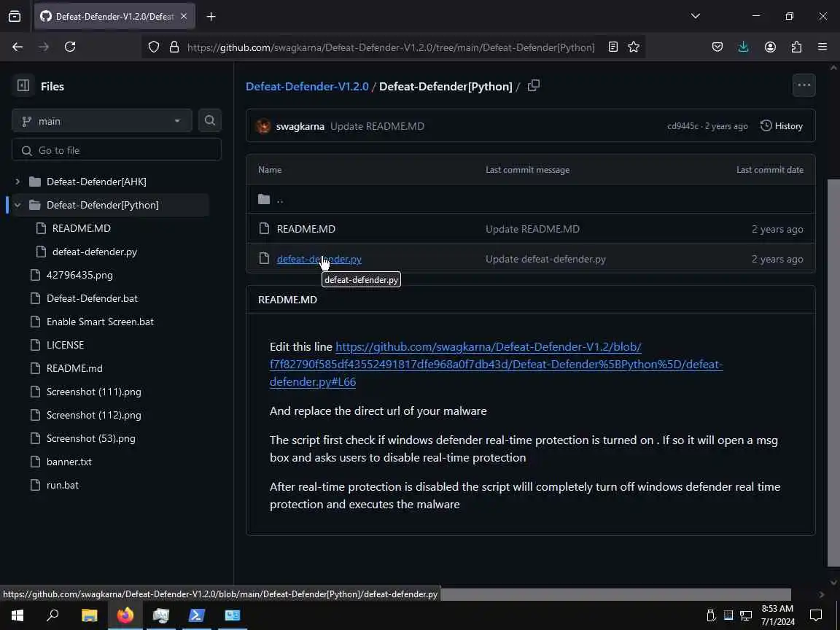List all tabs dropdown chevron
This screenshot has width=840, height=630.
[x=696, y=16]
